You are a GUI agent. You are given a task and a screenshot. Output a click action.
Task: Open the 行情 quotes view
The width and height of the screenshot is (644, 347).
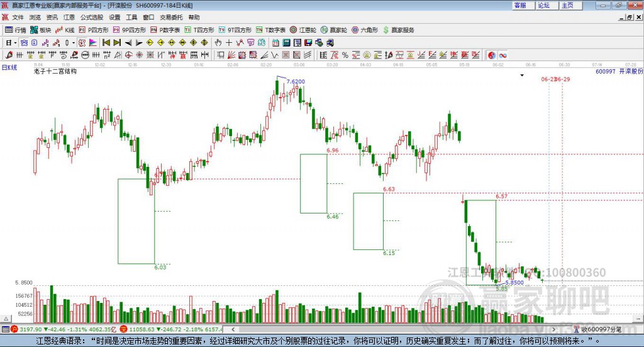tap(15, 30)
